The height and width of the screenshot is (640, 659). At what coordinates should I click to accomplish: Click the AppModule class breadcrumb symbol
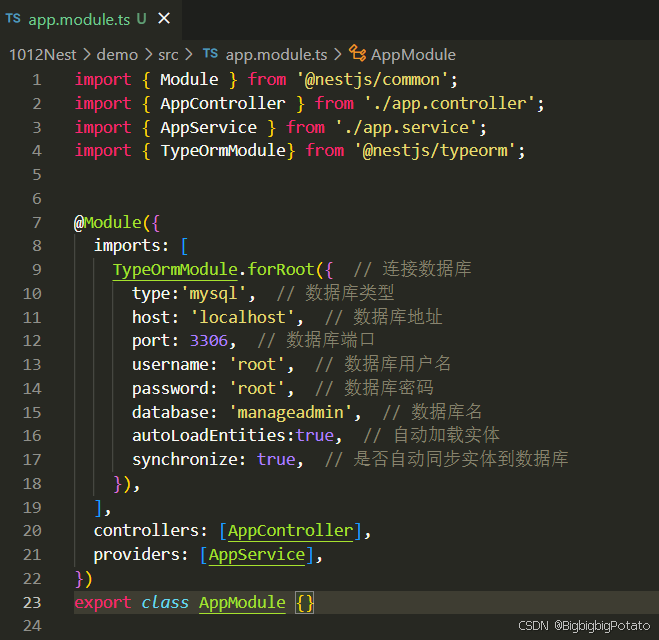pos(413,55)
